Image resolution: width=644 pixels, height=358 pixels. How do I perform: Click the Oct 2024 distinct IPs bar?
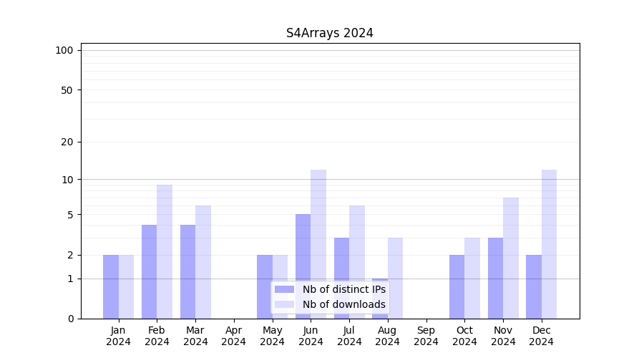[x=457, y=286]
